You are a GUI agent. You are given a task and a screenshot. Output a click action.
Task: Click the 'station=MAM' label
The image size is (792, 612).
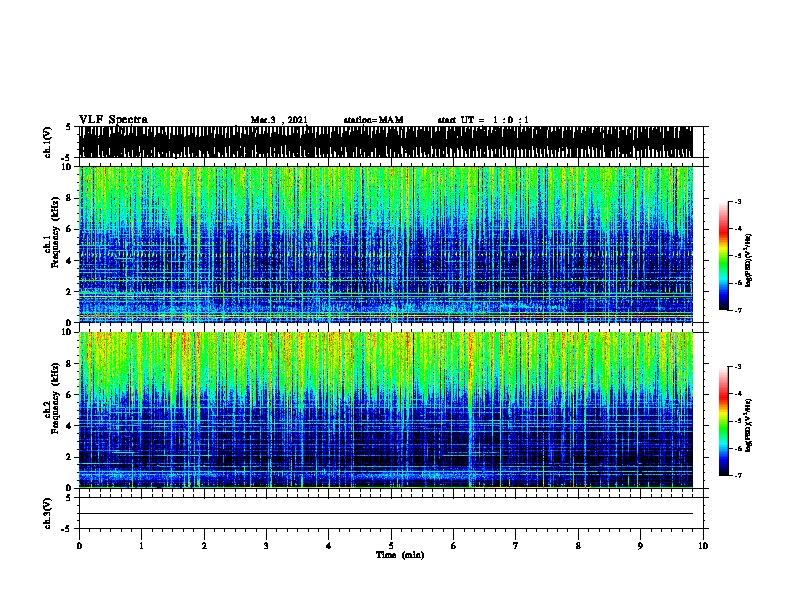point(373,120)
